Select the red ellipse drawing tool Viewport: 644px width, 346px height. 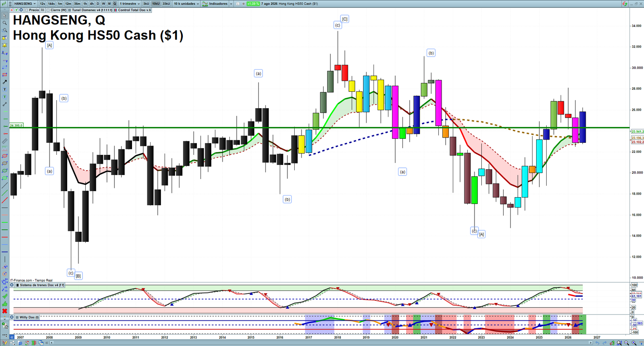point(4,156)
